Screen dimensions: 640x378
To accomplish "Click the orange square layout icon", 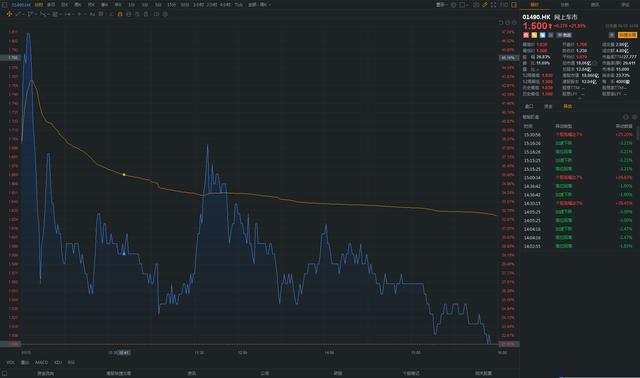I will pyautogui.click(x=514, y=5).
